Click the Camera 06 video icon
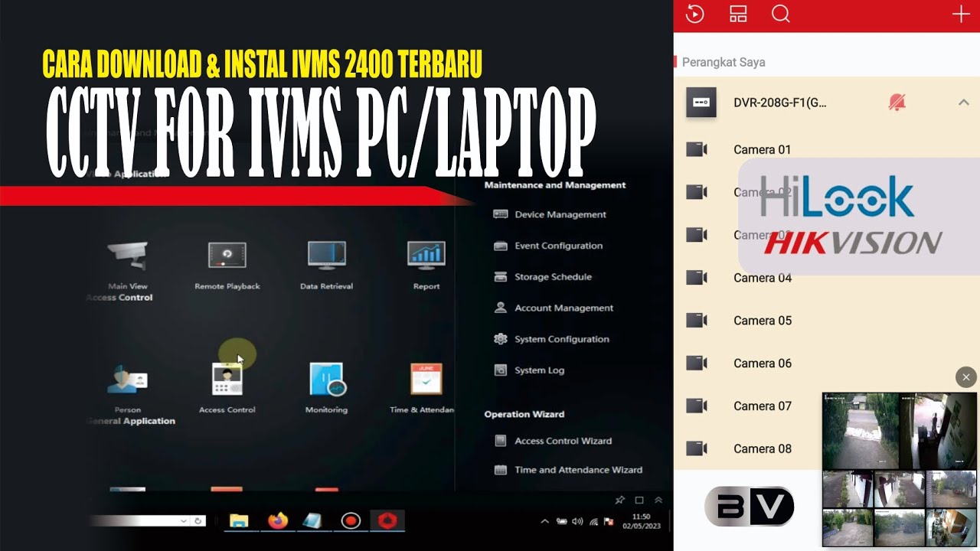Image resolution: width=980 pixels, height=551 pixels. (x=697, y=364)
